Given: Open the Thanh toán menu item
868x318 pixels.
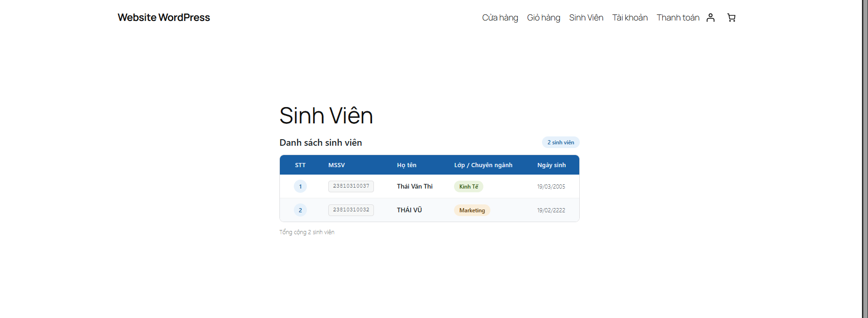Looking at the screenshot, I should point(678,18).
